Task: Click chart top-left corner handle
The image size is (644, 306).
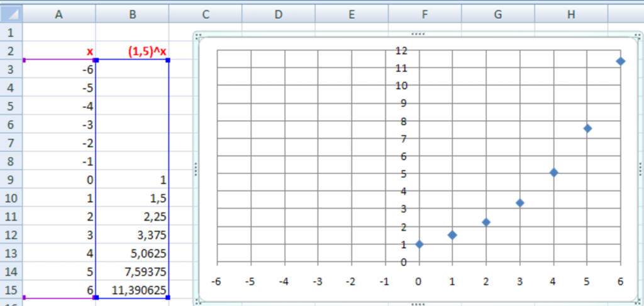Action: (197, 36)
